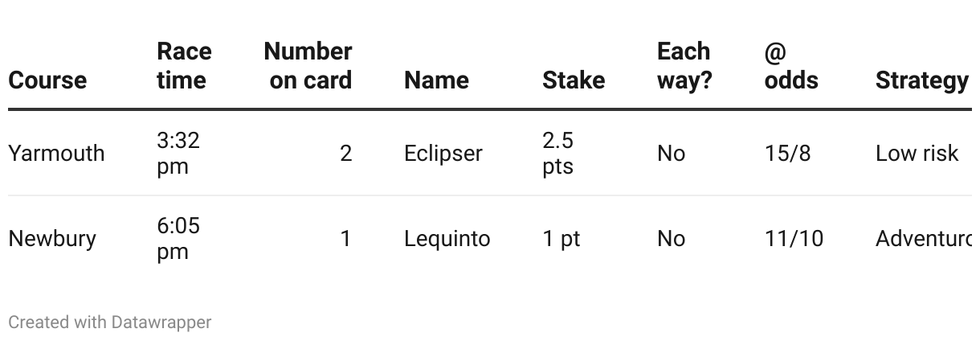Select the Newbury course cell
Screen dimensions: 980x341
pyautogui.click(x=52, y=239)
